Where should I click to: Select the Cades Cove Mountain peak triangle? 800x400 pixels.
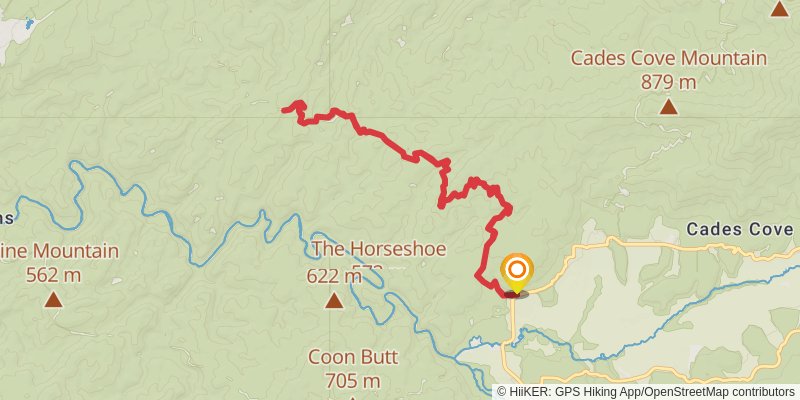(668, 107)
